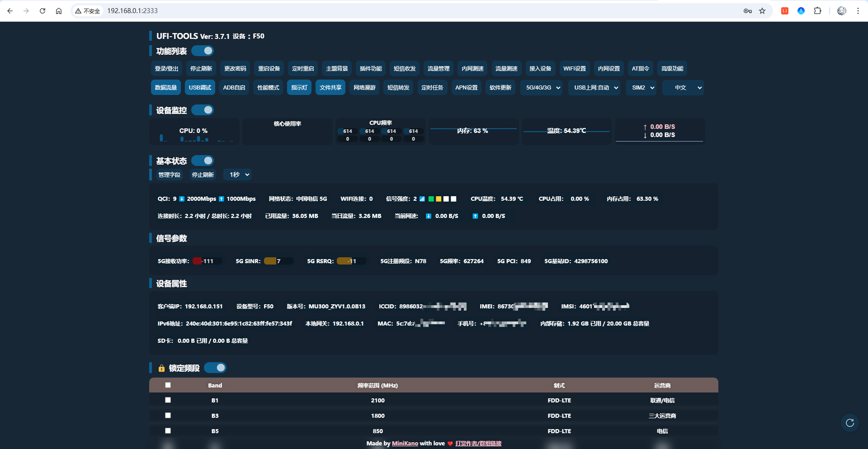
Task: Click the yellow signal strength square
Action: [x=439, y=199]
